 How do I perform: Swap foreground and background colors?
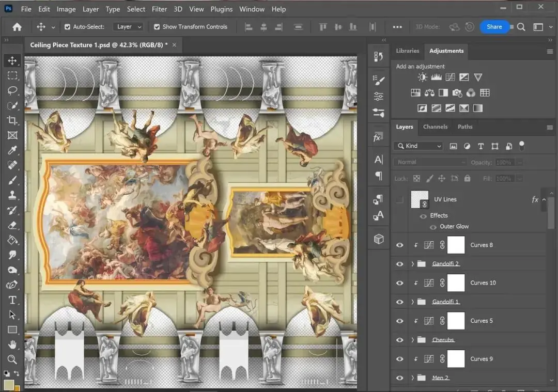pos(17,373)
